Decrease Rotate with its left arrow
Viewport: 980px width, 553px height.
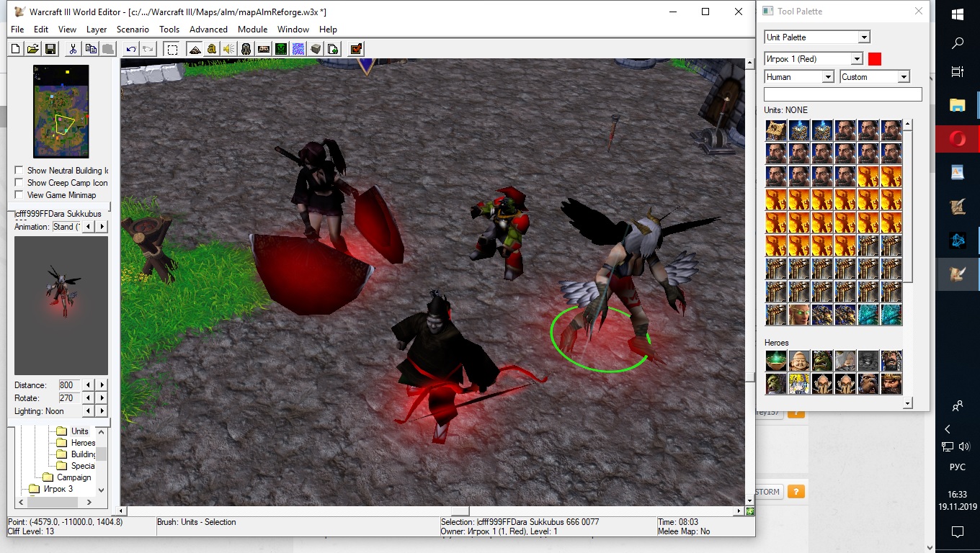(89, 398)
